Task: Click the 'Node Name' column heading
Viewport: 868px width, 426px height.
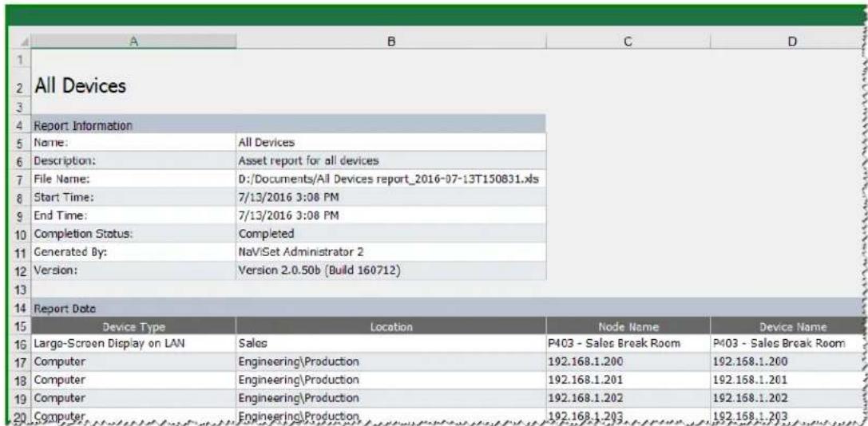Action: click(x=628, y=325)
